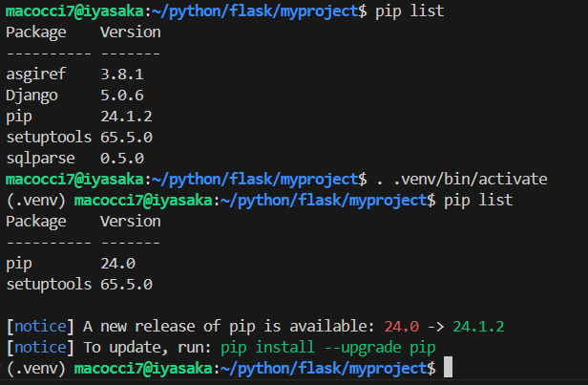
Task: Click the 'Version' column header in the venv list
Action: 130,221
